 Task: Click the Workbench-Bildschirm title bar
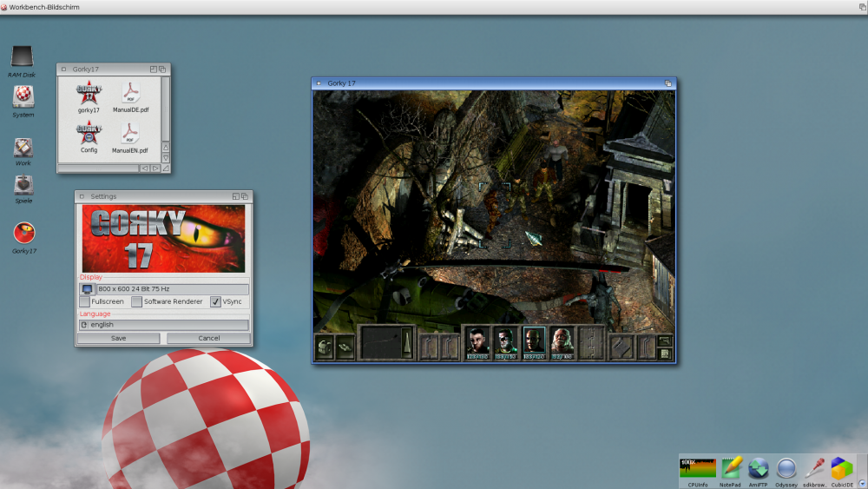coord(434,7)
